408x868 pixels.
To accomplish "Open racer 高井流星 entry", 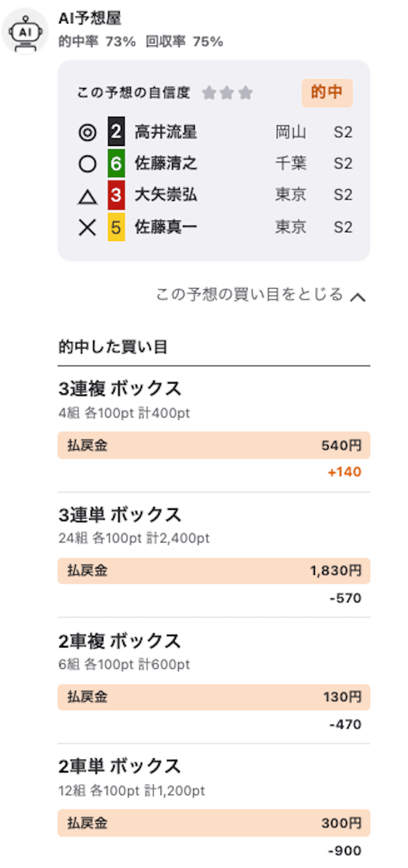I will [x=166, y=133].
